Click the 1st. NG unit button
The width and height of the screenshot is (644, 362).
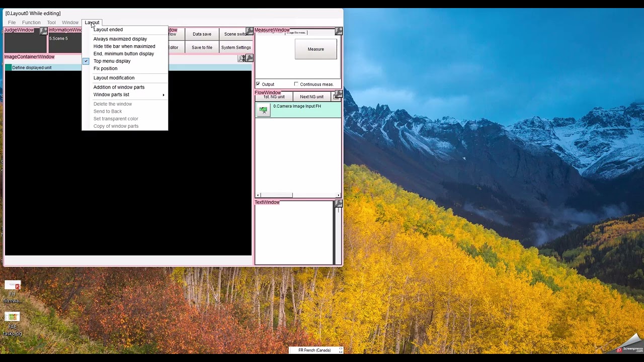[x=274, y=97]
